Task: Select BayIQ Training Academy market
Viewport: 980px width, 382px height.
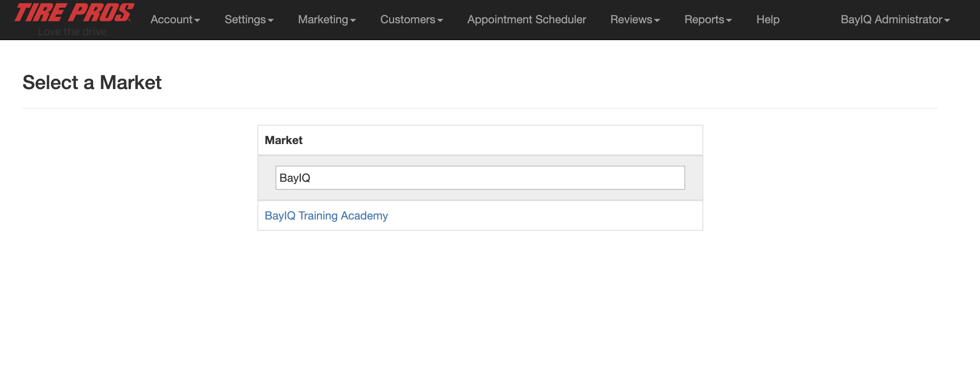Action: 326,215
